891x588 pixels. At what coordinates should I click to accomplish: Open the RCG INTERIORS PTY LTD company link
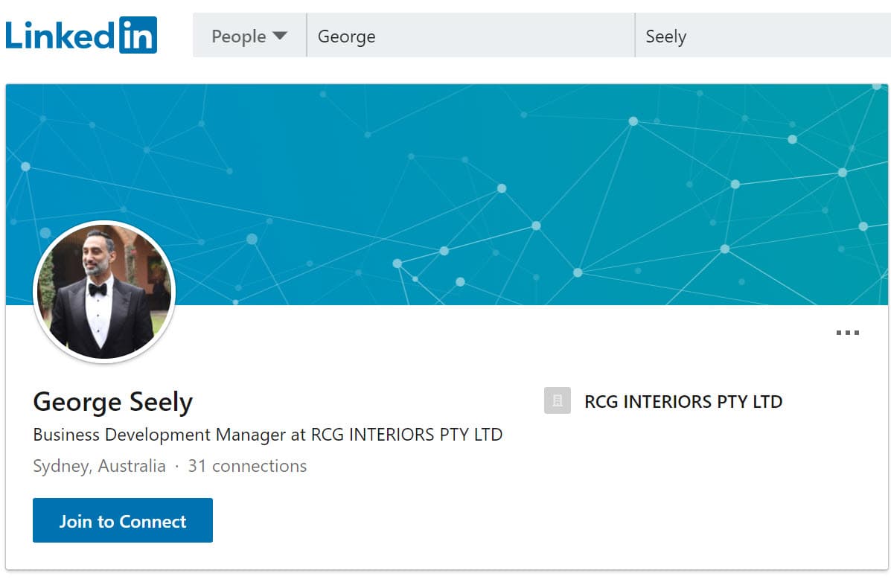(x=682, y=401)
